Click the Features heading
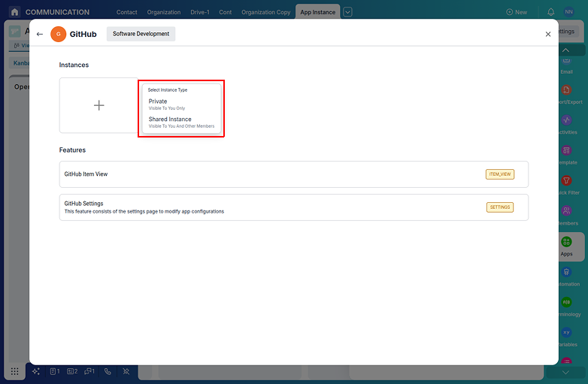Viewport: 588px width, 384px height. coord(72,150)
